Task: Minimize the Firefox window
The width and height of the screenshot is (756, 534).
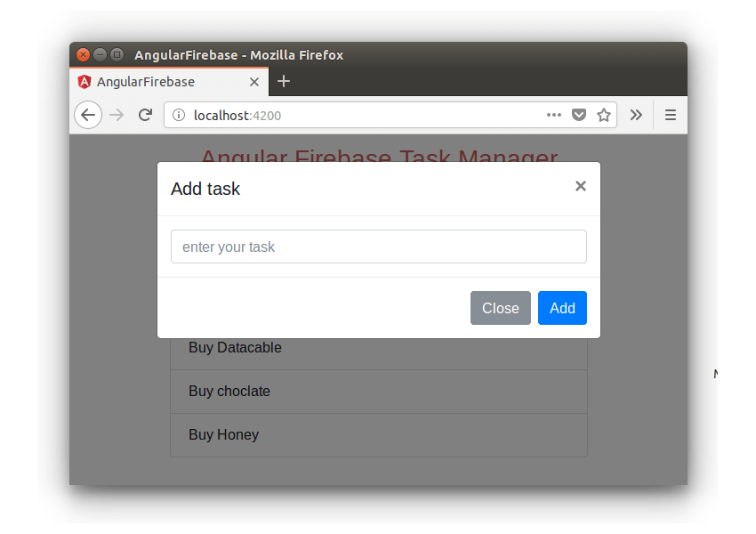Action: point(100,54)
